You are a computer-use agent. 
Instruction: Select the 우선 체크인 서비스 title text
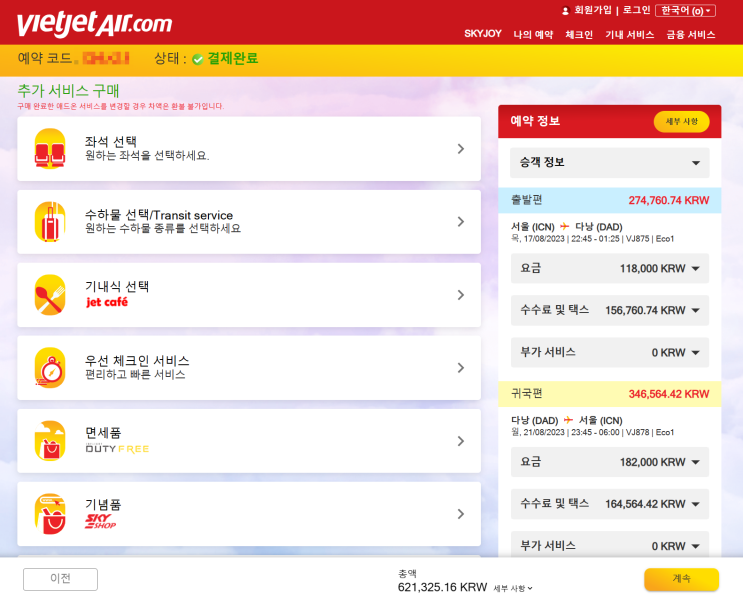coord(137,360)
